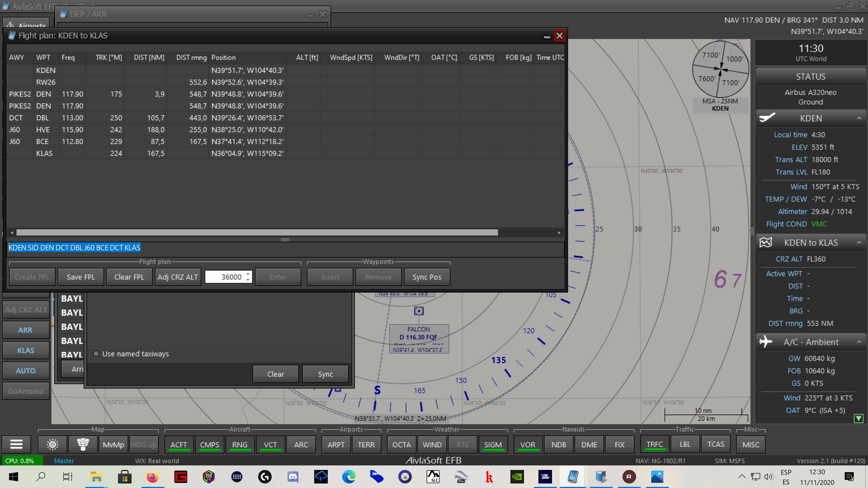Open Microsoft Edge from the taskbar

coord(349,476)
